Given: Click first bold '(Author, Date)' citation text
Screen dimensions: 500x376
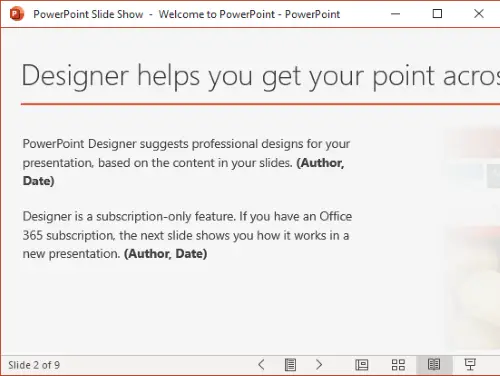Looking at the screenshot, I should [183, 172].
